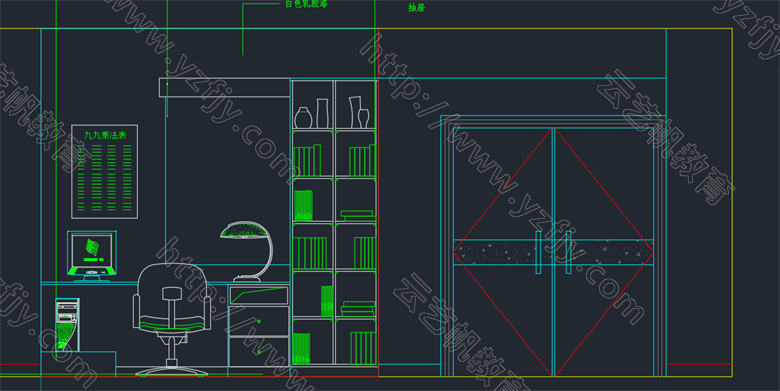Click the green annotation text above doors
Screen dimensions: 780x391
click(416, 7)
